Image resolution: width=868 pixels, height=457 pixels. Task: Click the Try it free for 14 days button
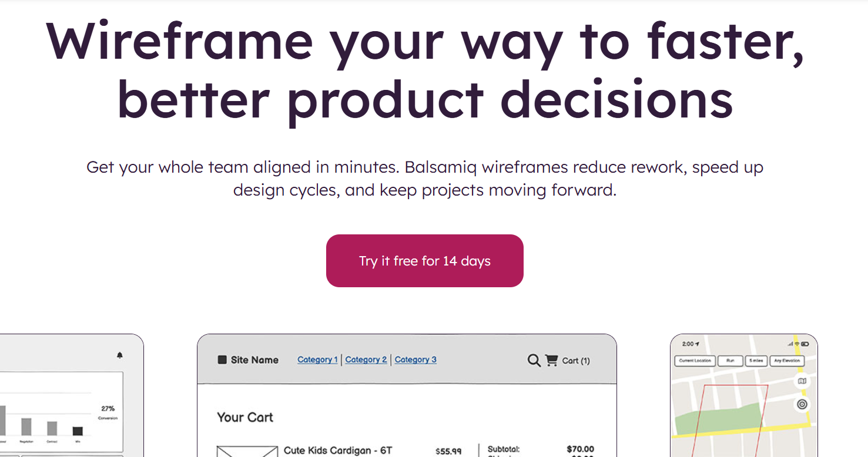tap(424, 260)
